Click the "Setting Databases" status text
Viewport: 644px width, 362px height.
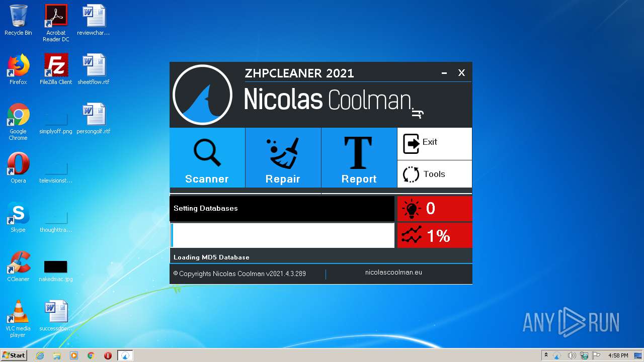pyautogui.click(x=206, y=208)
